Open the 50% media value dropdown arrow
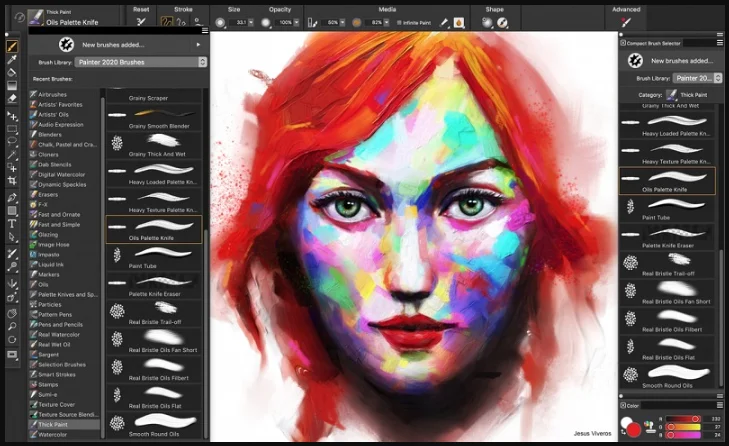This screenshot has width=729, height=446. 342,22
